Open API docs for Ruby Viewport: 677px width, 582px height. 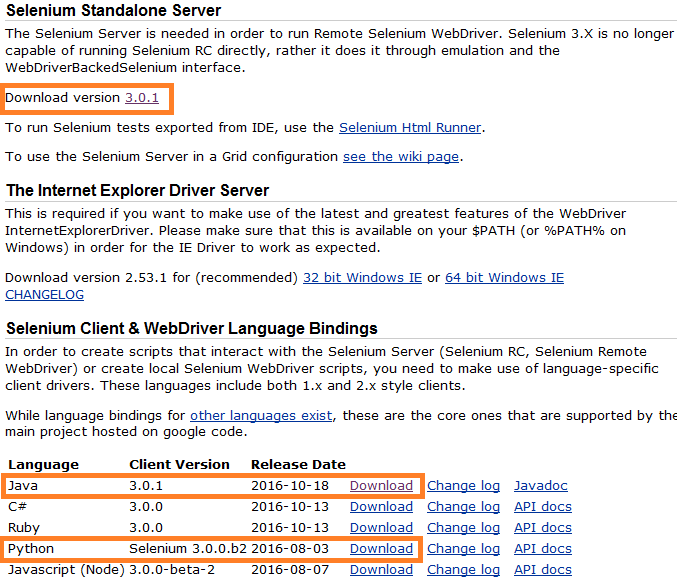click(x=543, y=528)
